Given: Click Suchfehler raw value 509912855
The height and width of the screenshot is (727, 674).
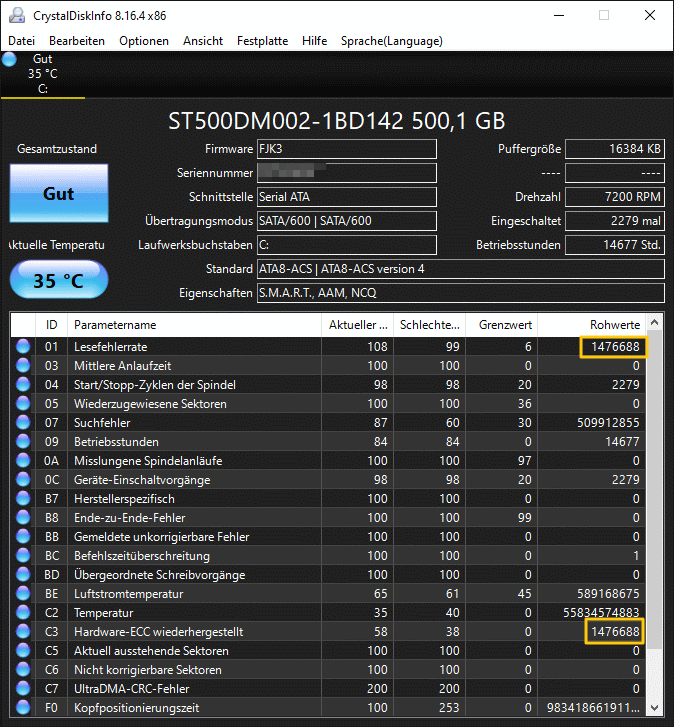Looking at the screenshot, I should click(608, 422).
